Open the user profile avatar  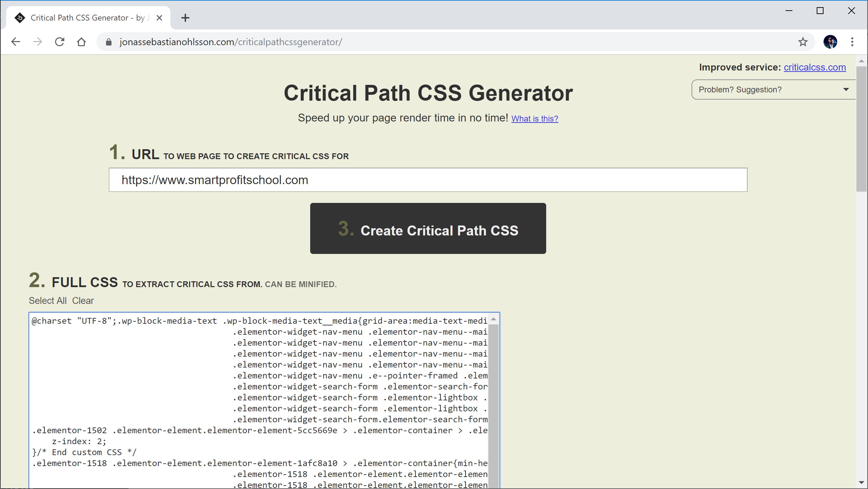click(x=830, y=42)
